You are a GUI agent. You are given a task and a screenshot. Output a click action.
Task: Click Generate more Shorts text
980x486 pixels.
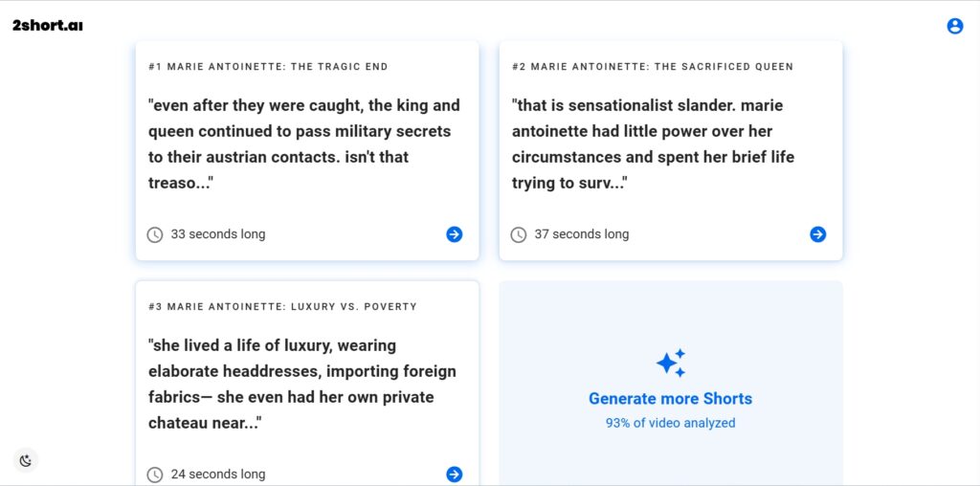(671, 399)
